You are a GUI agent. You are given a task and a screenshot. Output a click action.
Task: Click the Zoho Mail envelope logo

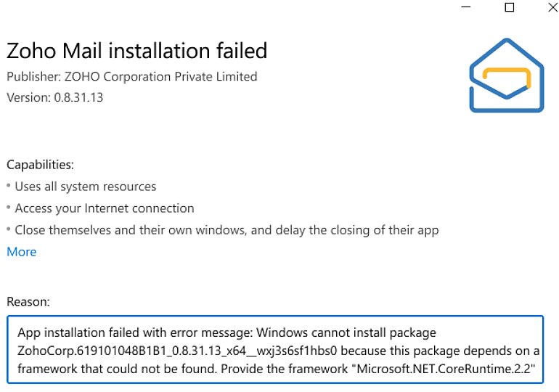[x=507, y=78]
